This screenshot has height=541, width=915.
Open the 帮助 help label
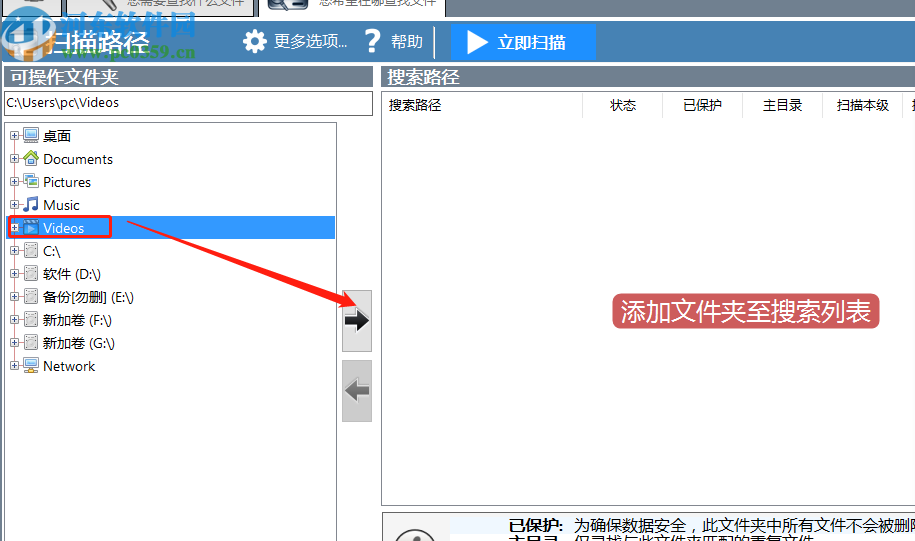pos(407,41)
